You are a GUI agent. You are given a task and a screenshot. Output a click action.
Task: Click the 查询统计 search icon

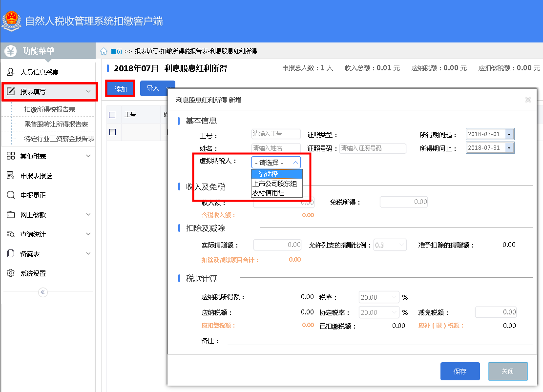(x=11, y=234)
